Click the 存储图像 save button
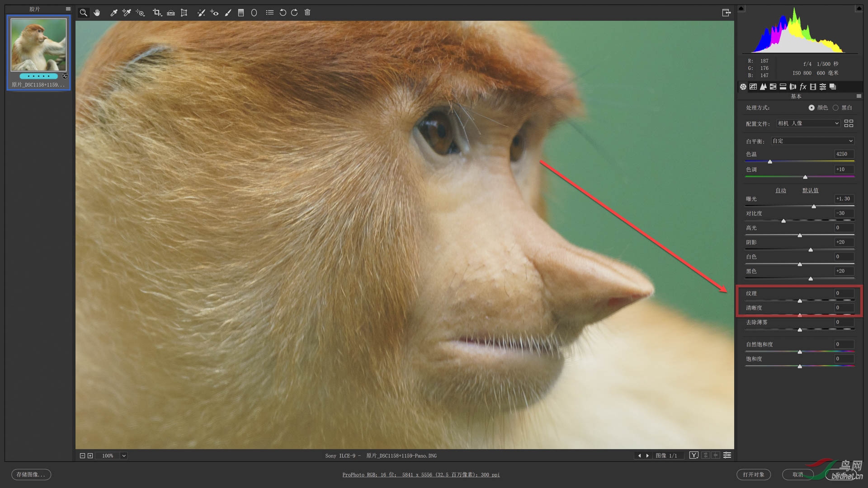The height and width of the screenshot is (488, 868). pyautogui.click(x=31, y=474)
